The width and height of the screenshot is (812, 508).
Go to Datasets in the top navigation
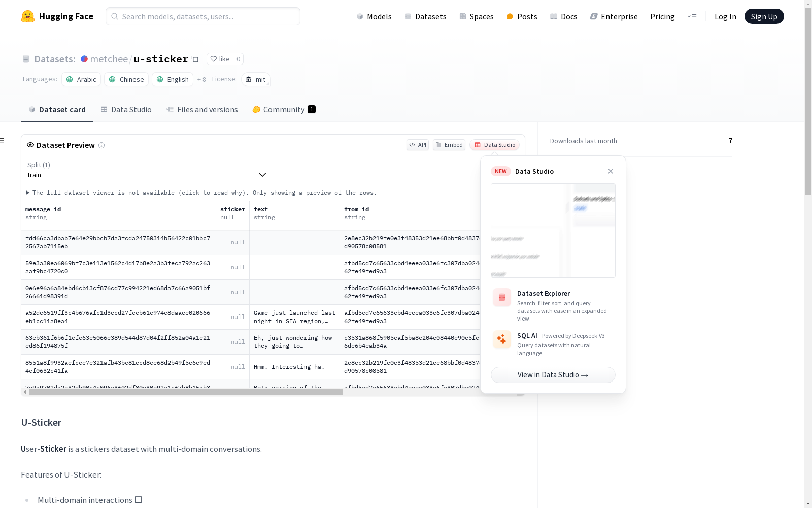tap(425, 16)
